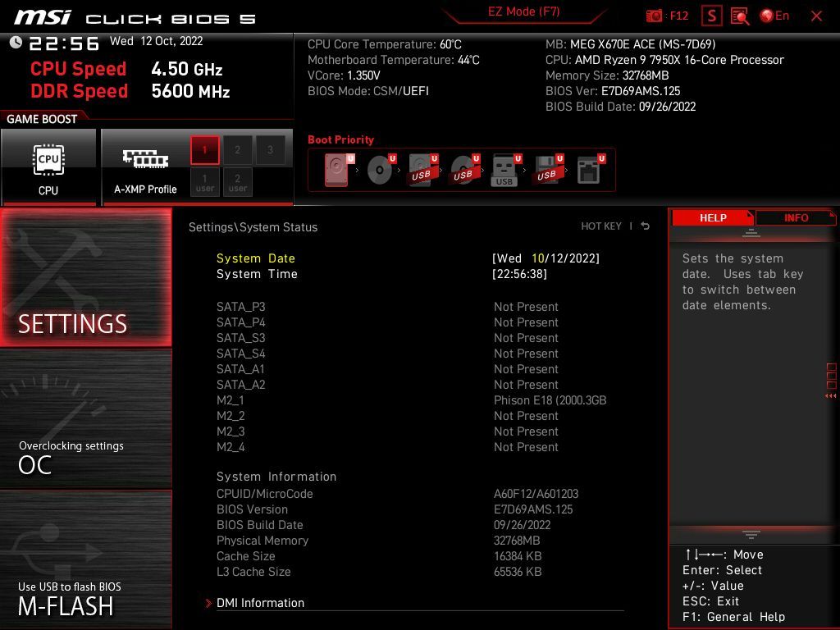840x630 pixels.
Task: Switch to the HELP tab
Action: click(713, 218)
